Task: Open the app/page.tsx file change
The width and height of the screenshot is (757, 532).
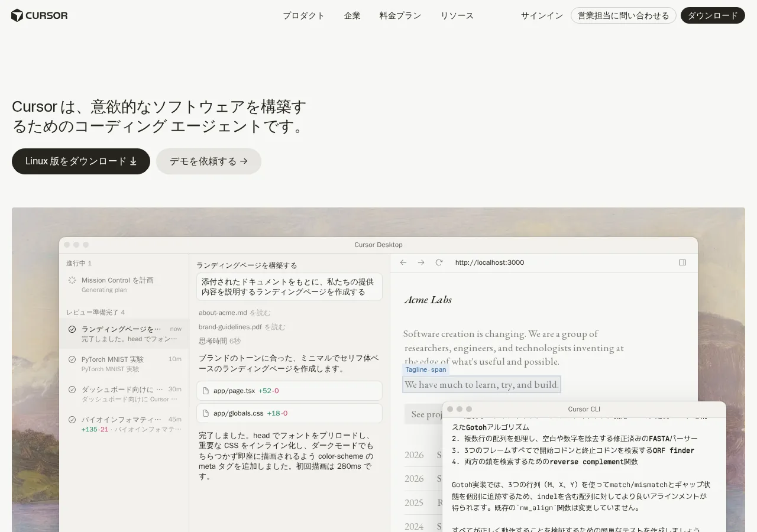Action: click(289, 391)
